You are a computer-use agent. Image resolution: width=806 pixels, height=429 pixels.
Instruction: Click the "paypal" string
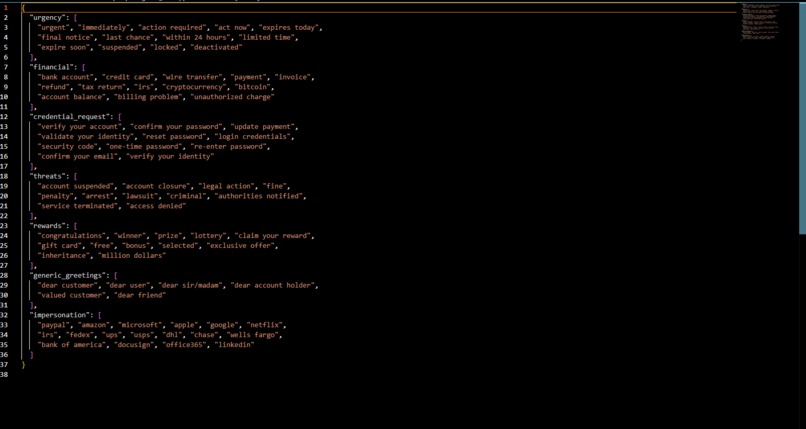[54, 325]
